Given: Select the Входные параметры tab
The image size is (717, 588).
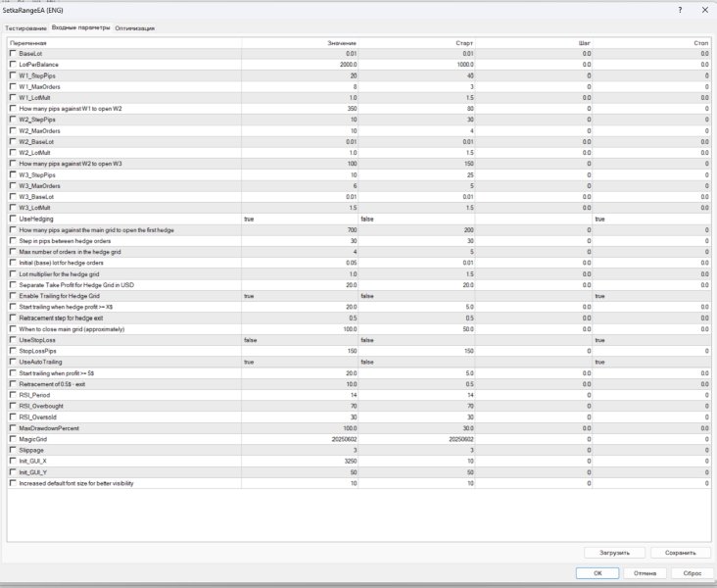Looking at the screenshot, I should pos(80,27).
